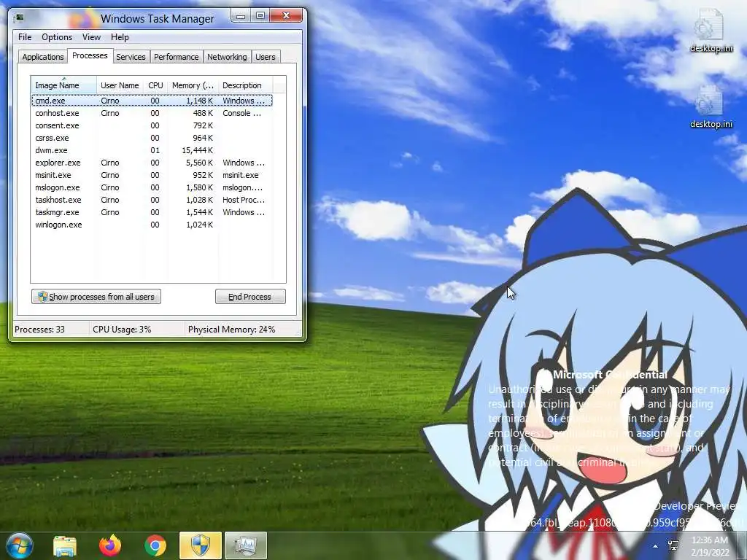Screen dimensions: 747x560
Task: Close the Windows Task Manager window
Action: [x=286, y=16]
